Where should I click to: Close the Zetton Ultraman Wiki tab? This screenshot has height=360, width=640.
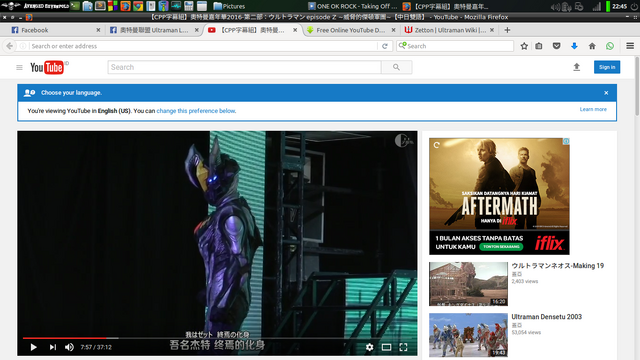coord(492,30)
